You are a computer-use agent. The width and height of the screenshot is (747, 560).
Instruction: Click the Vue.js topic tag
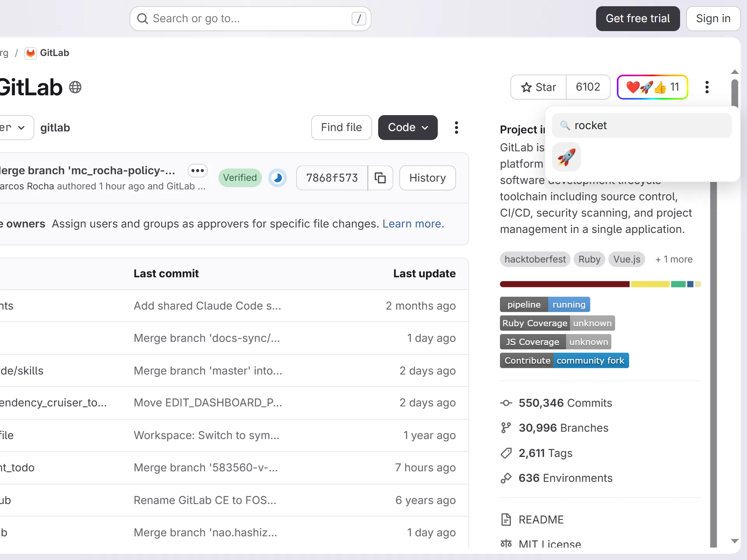627,259
